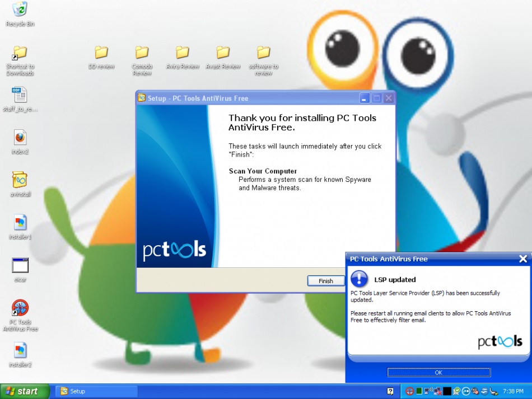Viewport: 532px width, 399px height.
Task: Click the red PC Tools AntiVirus tray icon
Action: coord(409,392)
